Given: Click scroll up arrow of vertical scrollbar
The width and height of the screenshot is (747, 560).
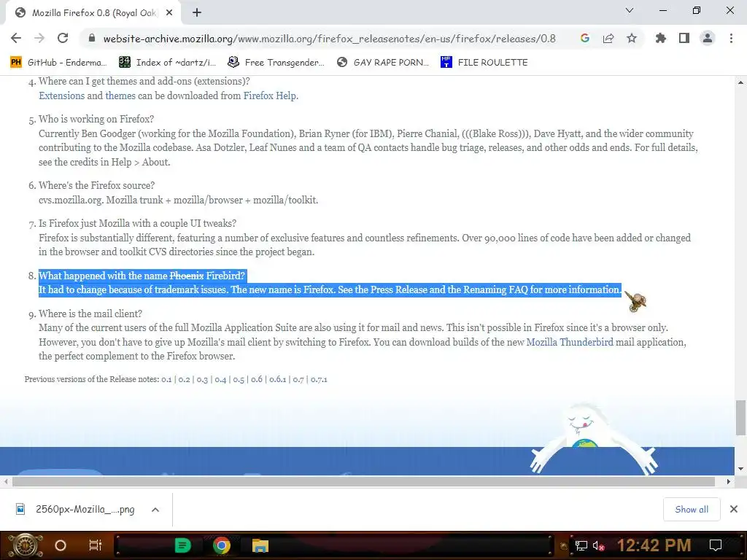Looking at the screenshot, I should [x=740, y=82].
